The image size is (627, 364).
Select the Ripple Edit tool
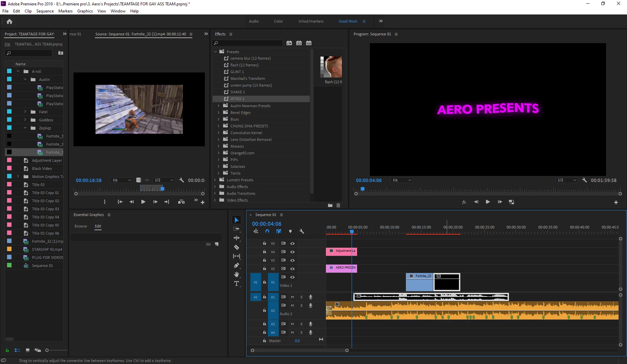click(237, 238)
